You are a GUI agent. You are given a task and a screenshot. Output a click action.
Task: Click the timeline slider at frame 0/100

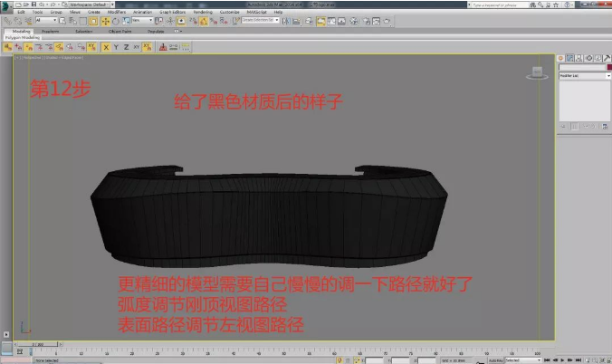[x=36, y=344]
